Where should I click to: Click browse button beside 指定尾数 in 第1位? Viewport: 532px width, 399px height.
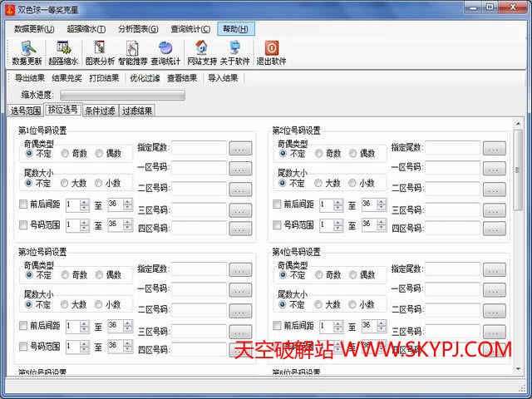pos(240,148)
